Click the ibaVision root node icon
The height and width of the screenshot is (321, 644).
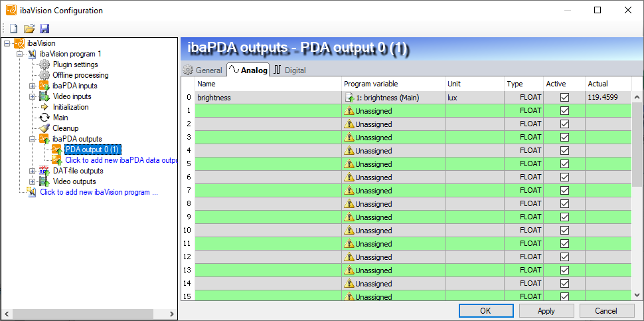click(19, 43)
